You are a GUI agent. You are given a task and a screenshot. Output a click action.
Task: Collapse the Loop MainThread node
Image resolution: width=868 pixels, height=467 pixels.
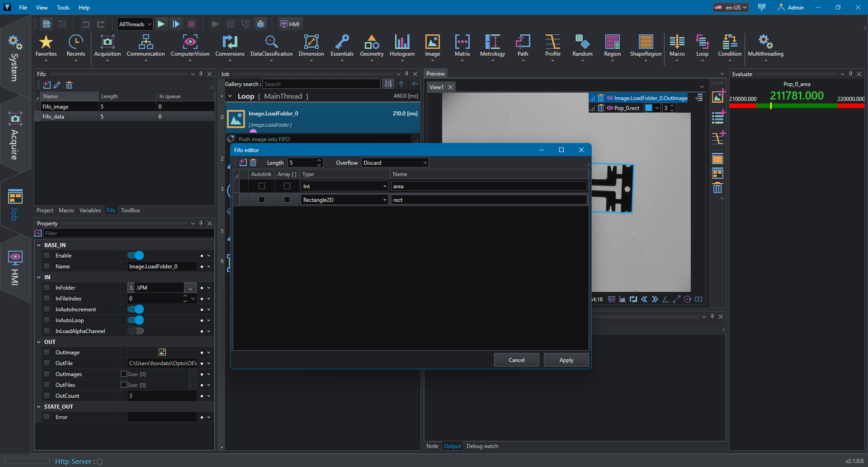pos(230,96)
